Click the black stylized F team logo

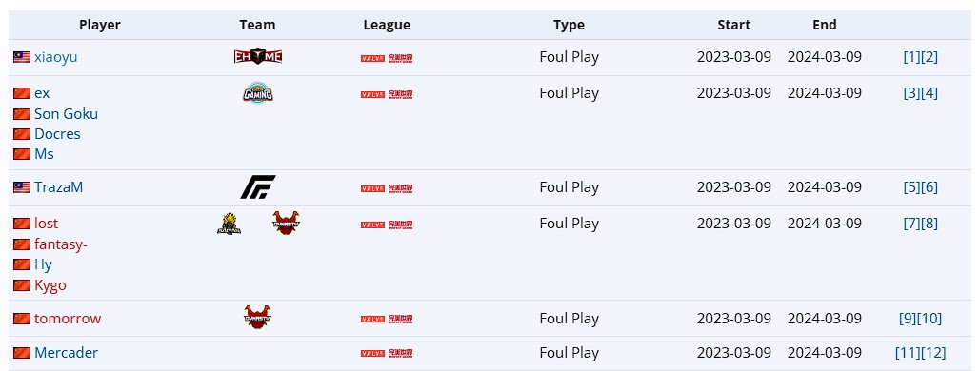coord(257,186)
